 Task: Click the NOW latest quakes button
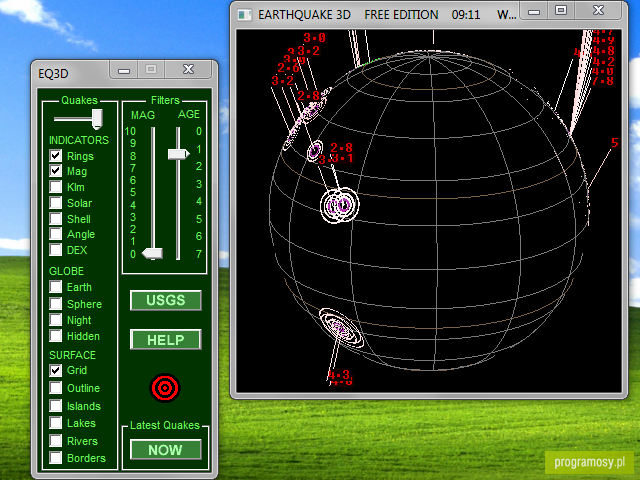[166, 450]
